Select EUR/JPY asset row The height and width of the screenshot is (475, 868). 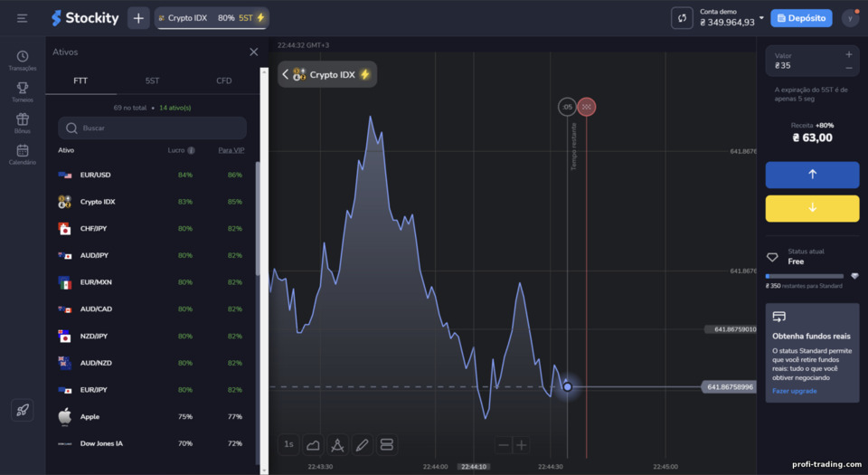(x=151, y=390)
